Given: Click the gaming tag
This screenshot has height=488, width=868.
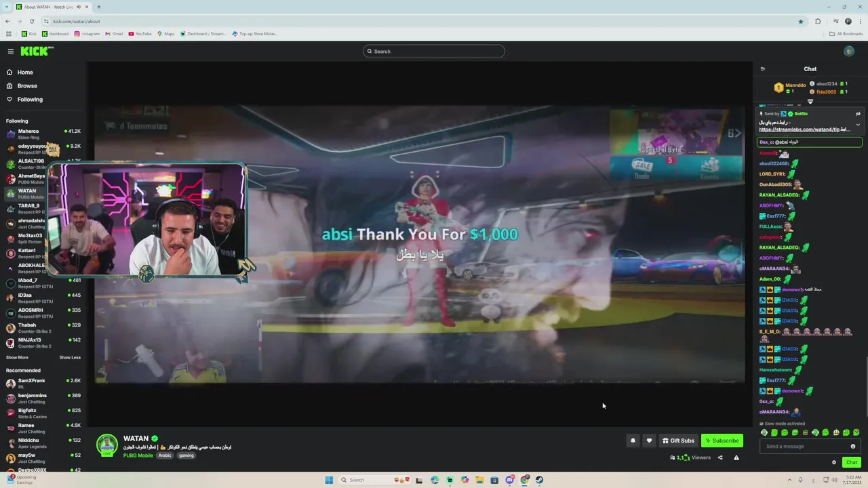Looking at the screenshot, I should pyautogui.click(x=186, y=455).
